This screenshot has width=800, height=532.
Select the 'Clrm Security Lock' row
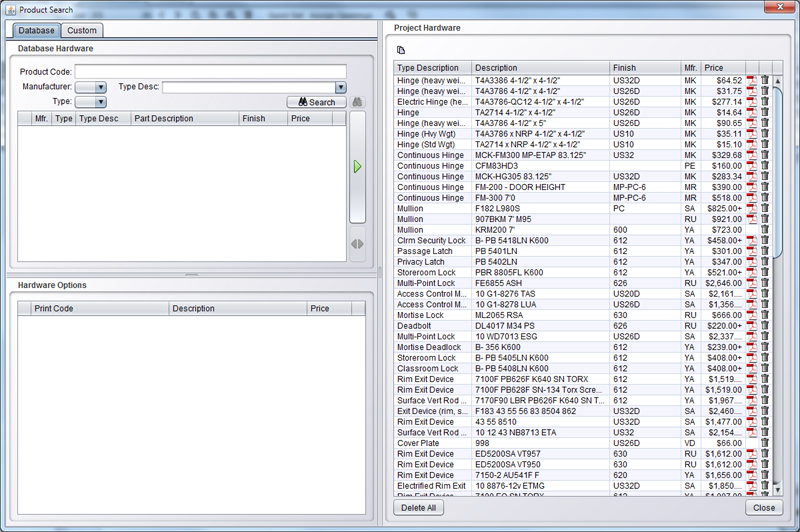[583, 240]
